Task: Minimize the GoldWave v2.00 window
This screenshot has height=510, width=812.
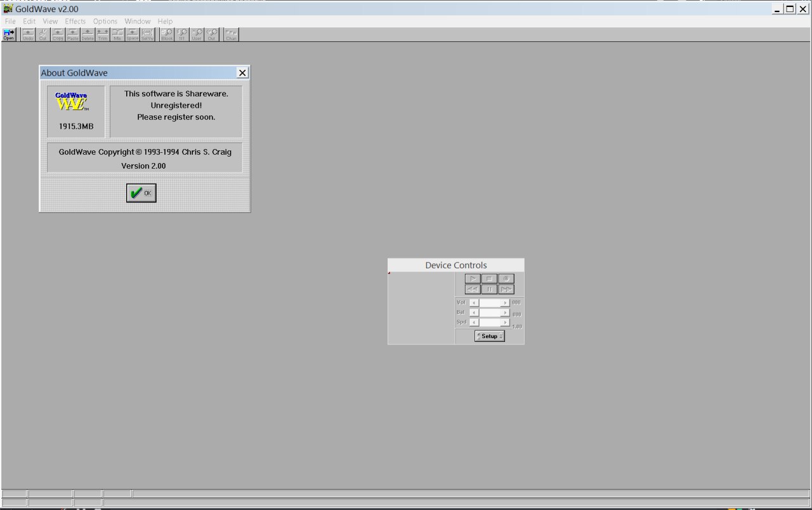Action: point(778,9)
